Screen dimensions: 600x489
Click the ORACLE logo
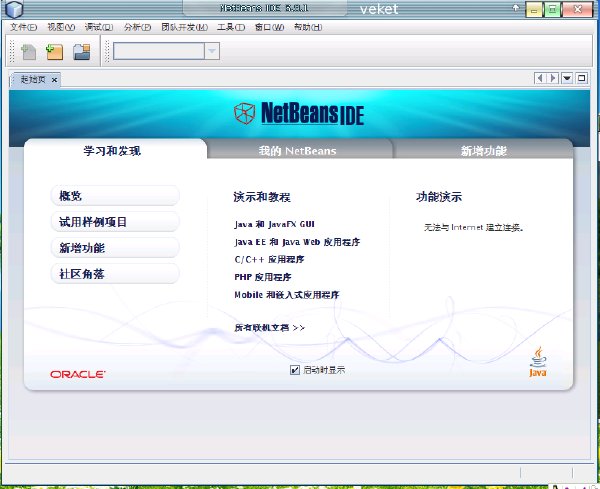pyautogui.click(x=78, y=374)
